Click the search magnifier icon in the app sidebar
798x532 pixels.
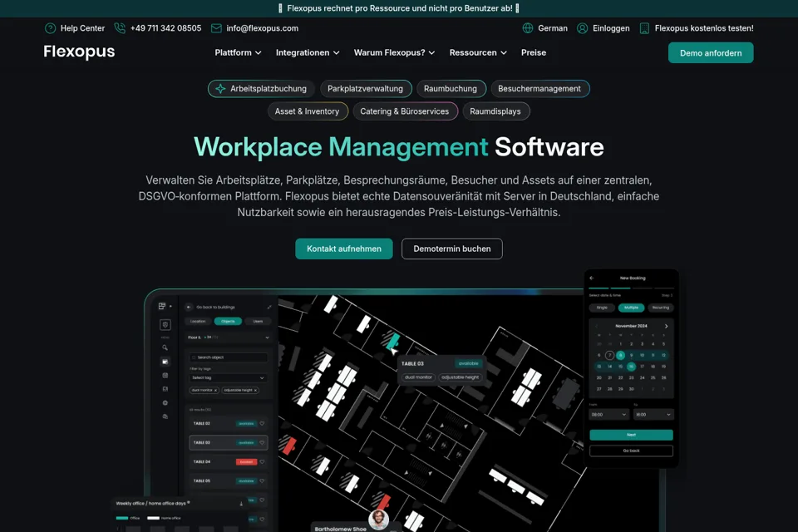(x=165, y=347)
